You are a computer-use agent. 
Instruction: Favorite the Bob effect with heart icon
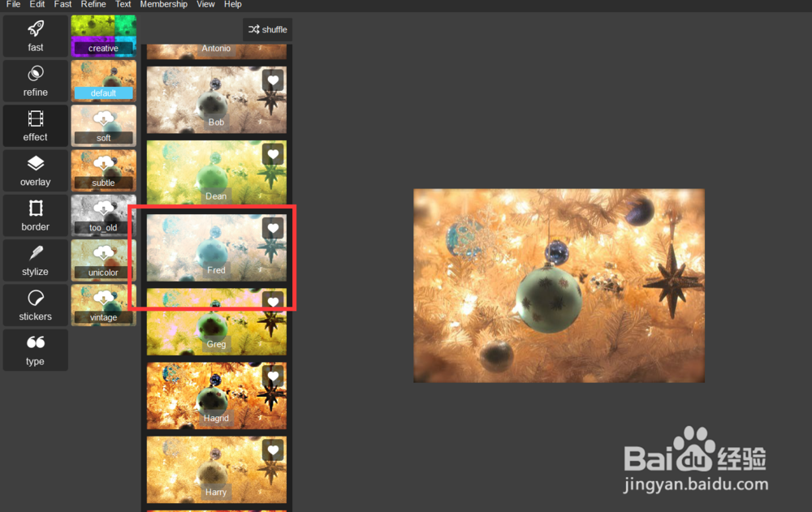273,80
